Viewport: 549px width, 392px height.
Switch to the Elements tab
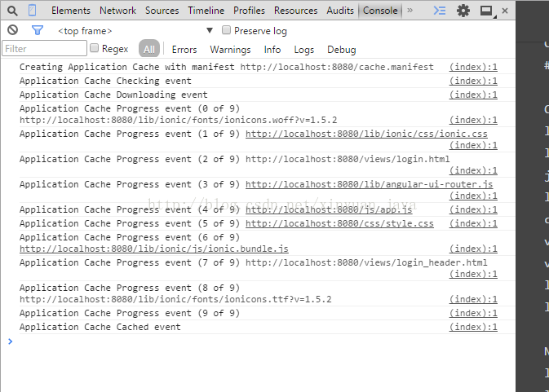click(71, 11)
